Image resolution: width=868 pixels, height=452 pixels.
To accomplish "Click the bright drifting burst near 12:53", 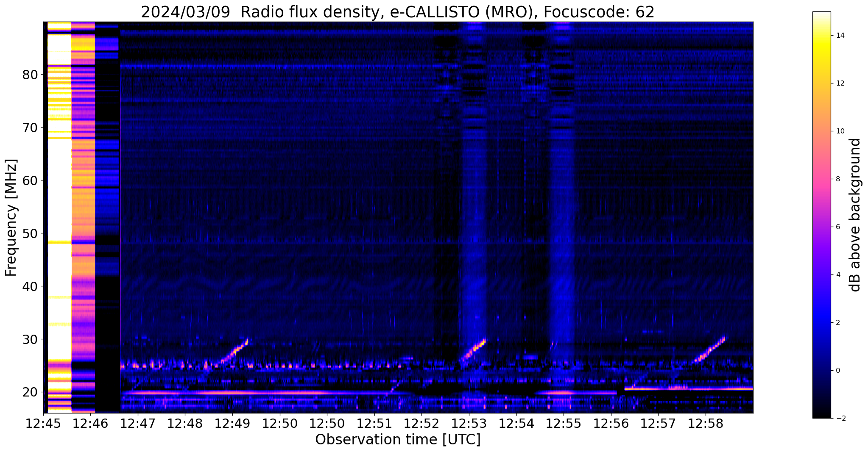I will pos(473,350).
